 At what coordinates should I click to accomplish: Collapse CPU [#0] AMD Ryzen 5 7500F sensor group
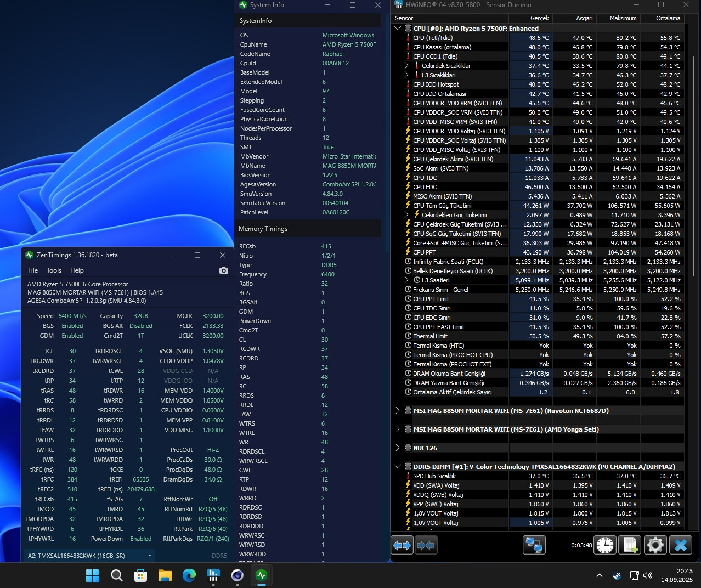tap(398, 29)
